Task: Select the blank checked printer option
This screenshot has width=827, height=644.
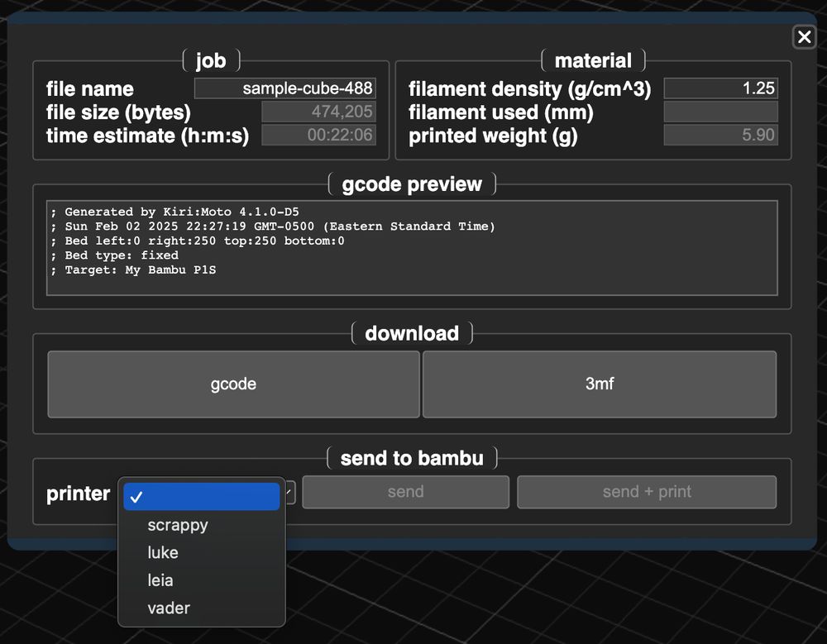Action: pos(202,496)
